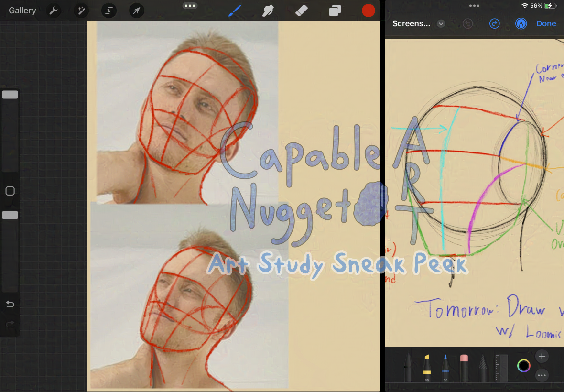Screen dimensions: 564x392
Task: Open Adjustments with the magic wand icon
Action: 81,11
